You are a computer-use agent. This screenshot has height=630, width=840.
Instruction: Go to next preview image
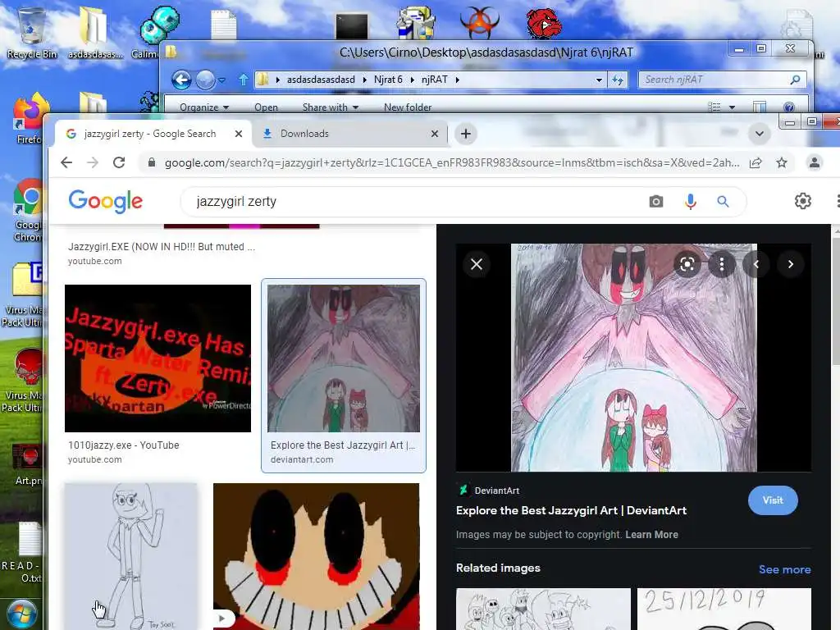coord(790,264)
